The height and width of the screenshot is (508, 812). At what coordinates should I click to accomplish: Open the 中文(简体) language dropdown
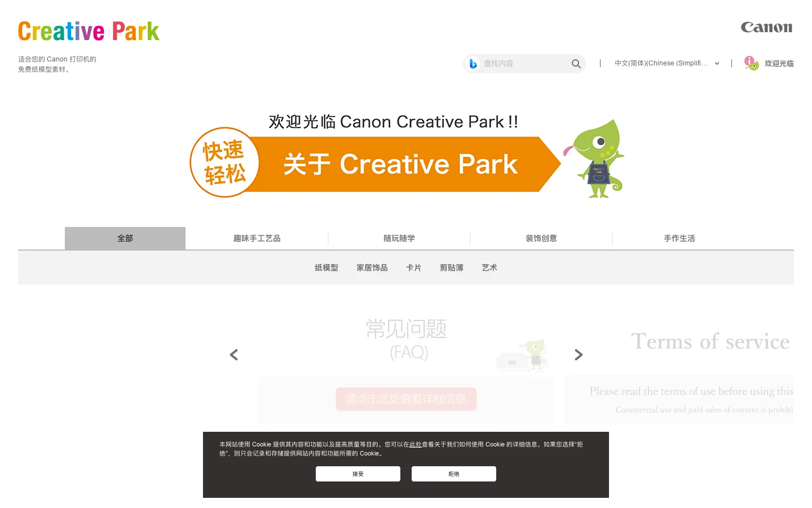(667, 63)
